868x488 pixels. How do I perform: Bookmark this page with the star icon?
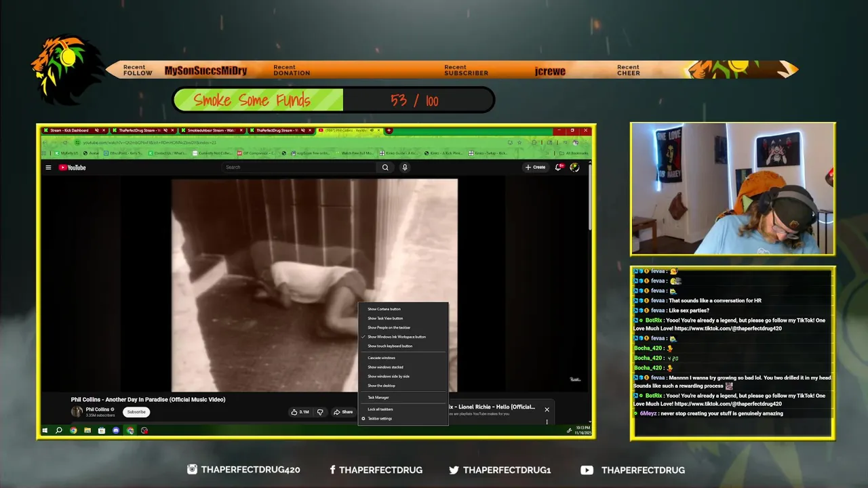coord(519,142)
